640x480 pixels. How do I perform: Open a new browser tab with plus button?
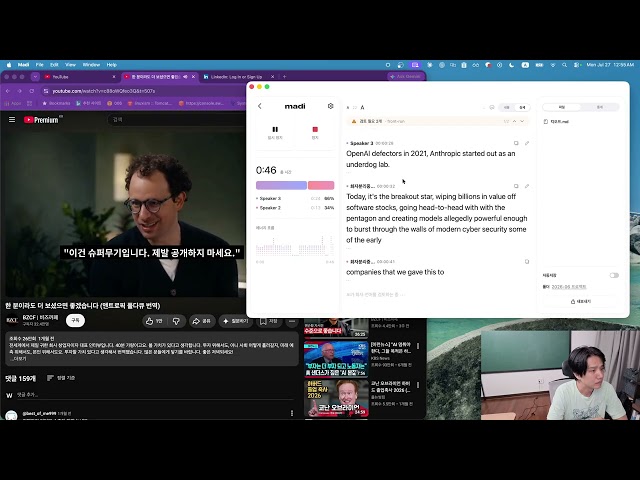point(284,77)
